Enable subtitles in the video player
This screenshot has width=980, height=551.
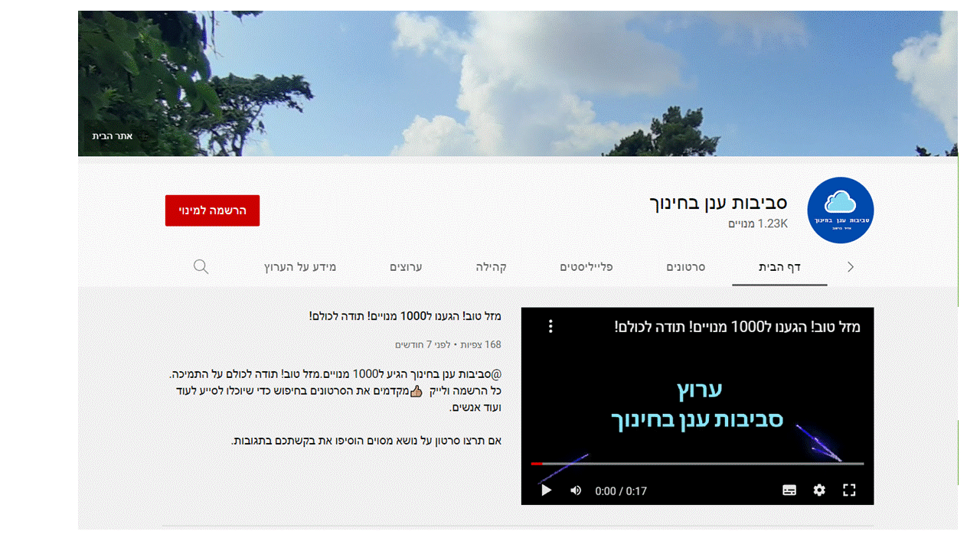(789, 490)
